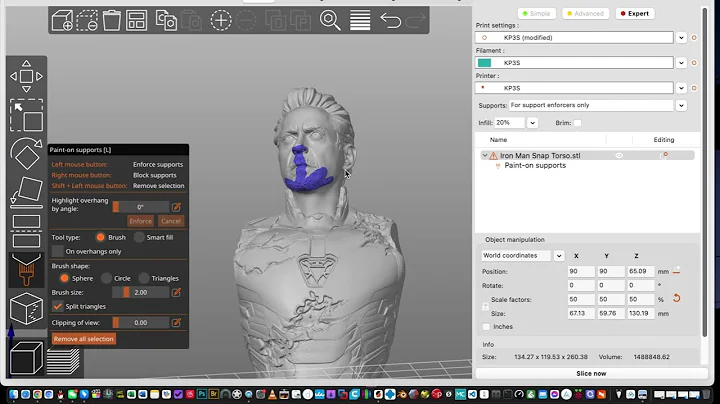This screenshot has height=404, width=720.
Task: Click the Search magnifier toolbar icon
Action: [x=330, y=21]
